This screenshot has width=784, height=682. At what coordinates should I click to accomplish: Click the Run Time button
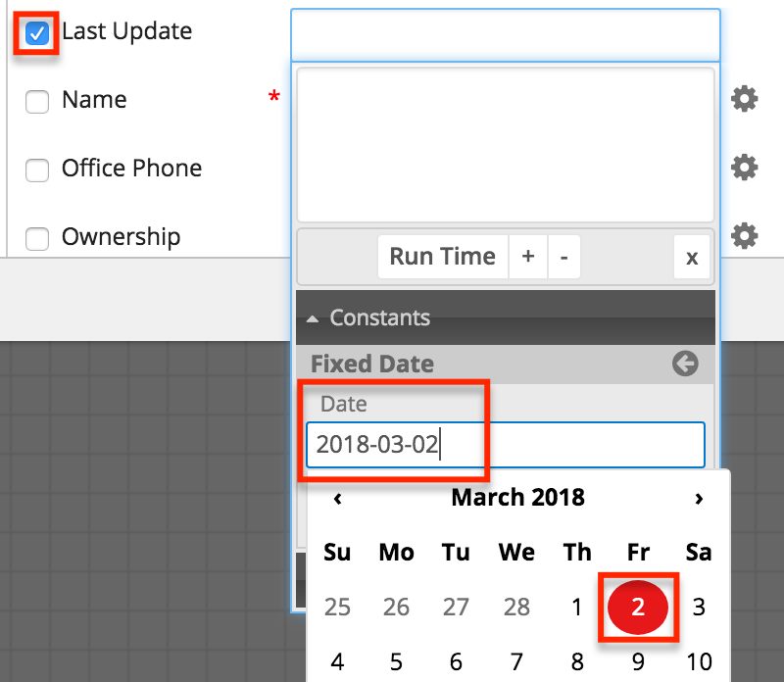(442, 257)
